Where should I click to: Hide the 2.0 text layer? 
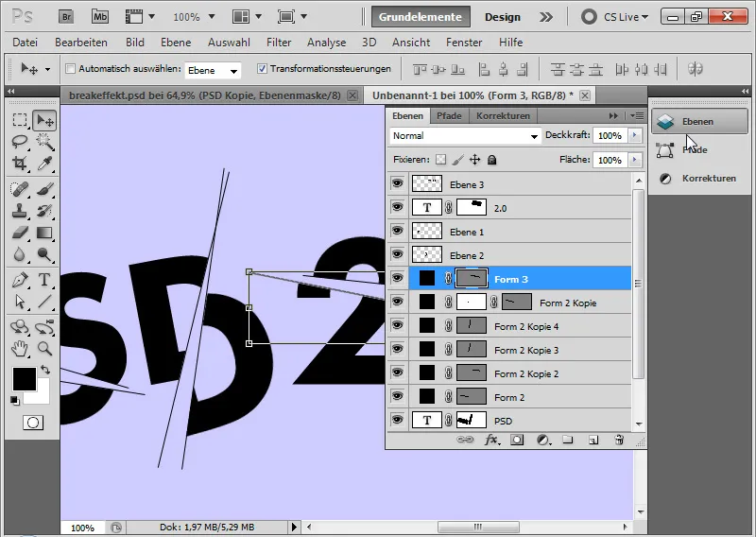pos(397,207)
